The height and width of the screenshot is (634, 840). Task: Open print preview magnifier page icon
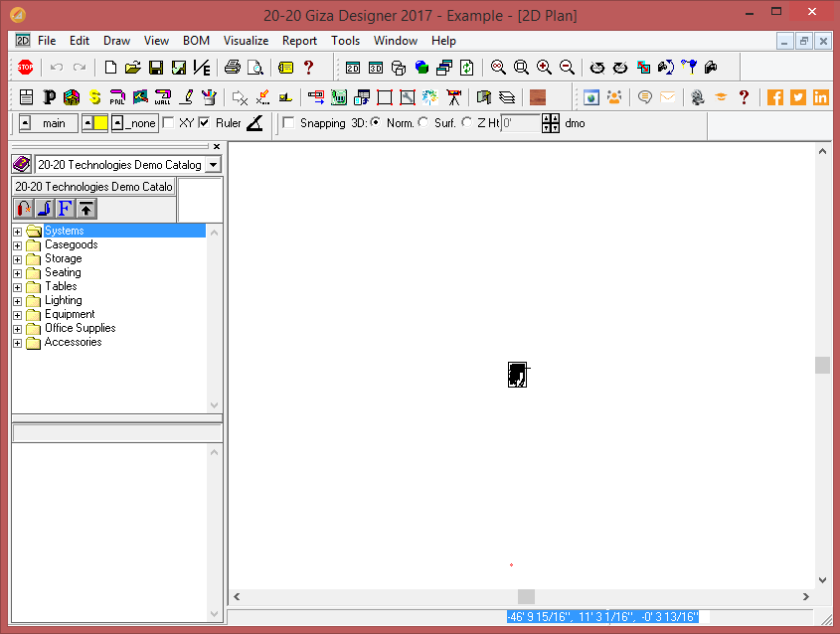(255, 68)
